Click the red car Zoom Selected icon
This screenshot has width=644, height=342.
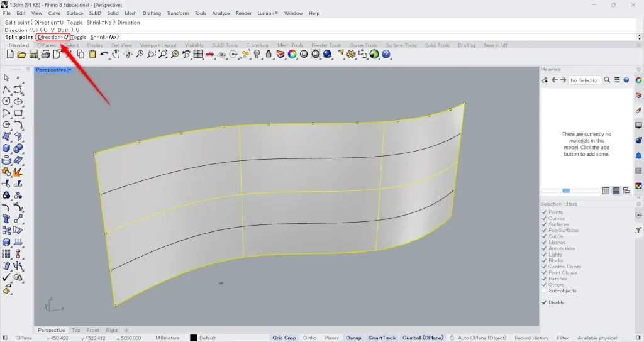pos(210,54)
